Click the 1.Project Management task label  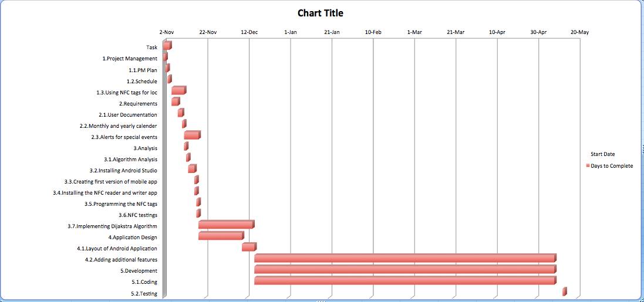click(130, 59)
